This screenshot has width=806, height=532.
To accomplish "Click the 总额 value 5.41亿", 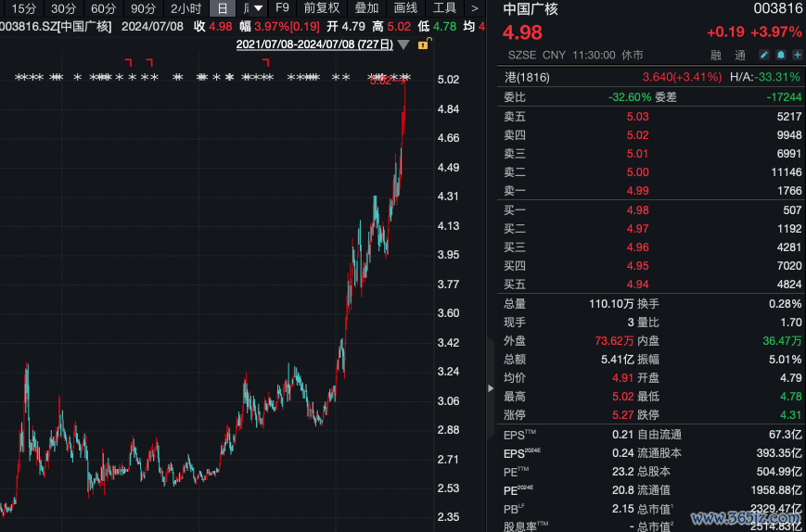I will coord(618,360).
